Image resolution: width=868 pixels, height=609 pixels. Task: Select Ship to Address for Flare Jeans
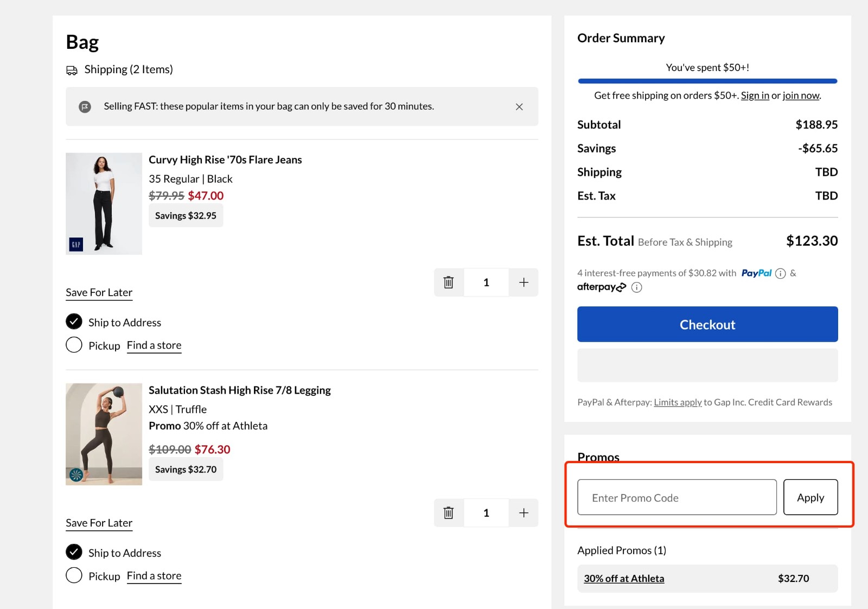[74, 322]
